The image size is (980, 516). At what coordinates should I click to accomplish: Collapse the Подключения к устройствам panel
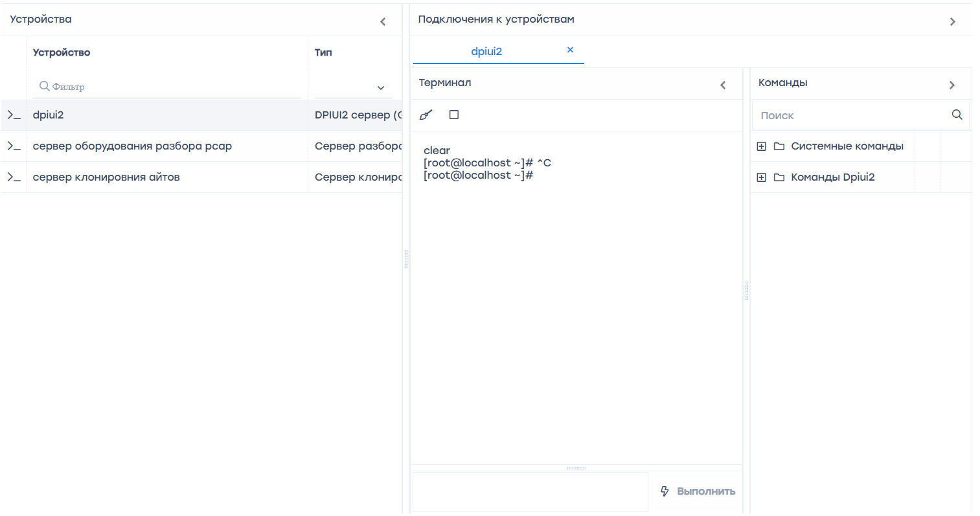(x=952, y=22)
